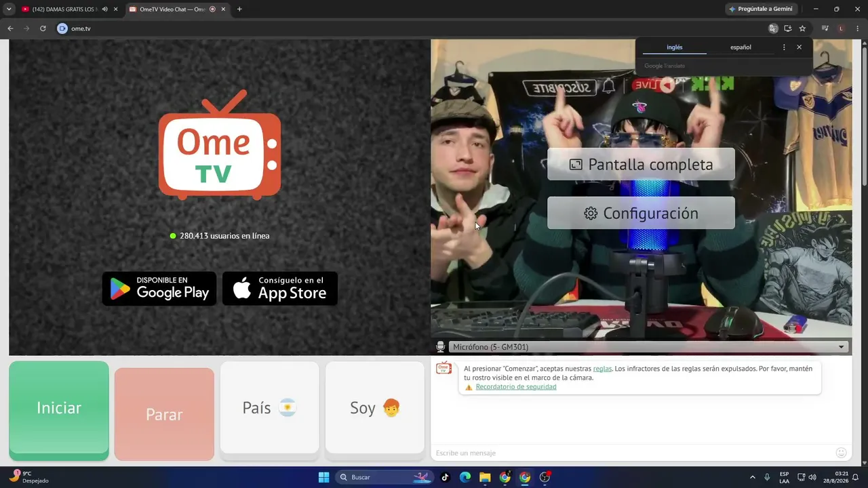Open the weather widget showing 9°C Despejado
868x488 pixels.
pos(28,477)
